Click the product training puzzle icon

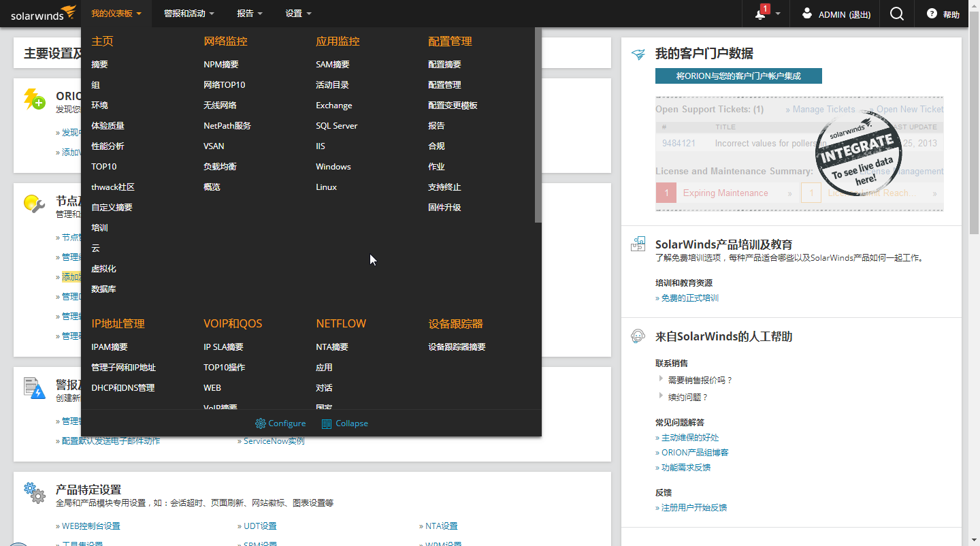(638, 244)
